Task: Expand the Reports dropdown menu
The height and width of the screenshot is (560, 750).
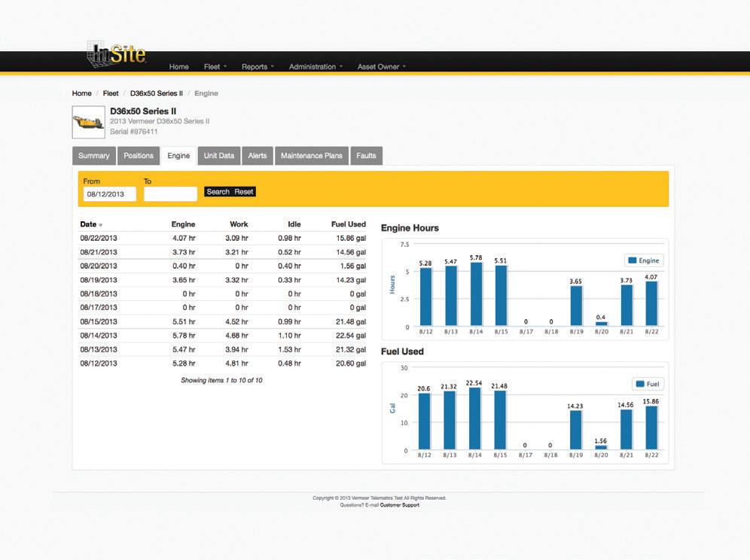Action: click(x=258, y=66)
